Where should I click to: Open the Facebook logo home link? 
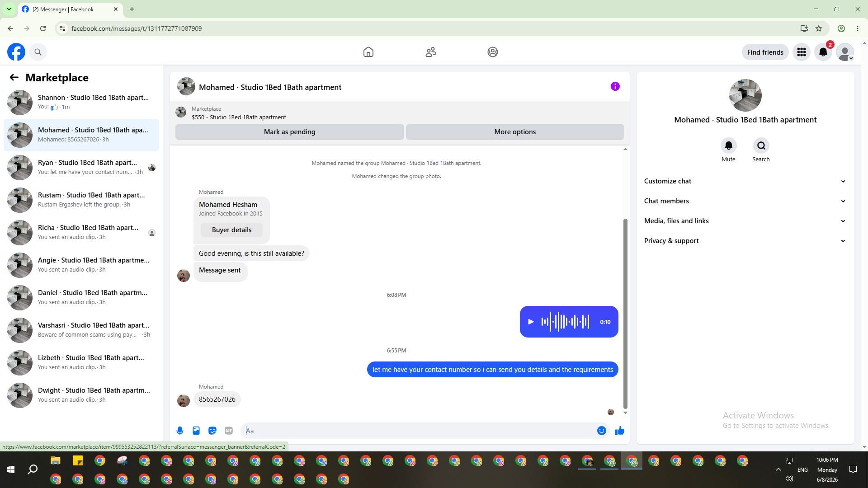coord(16,52)
